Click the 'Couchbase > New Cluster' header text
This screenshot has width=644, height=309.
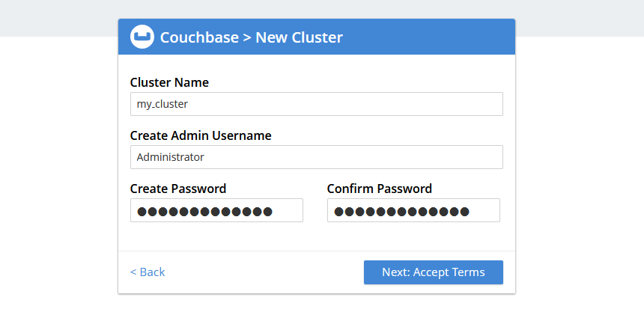click(252, 37)
